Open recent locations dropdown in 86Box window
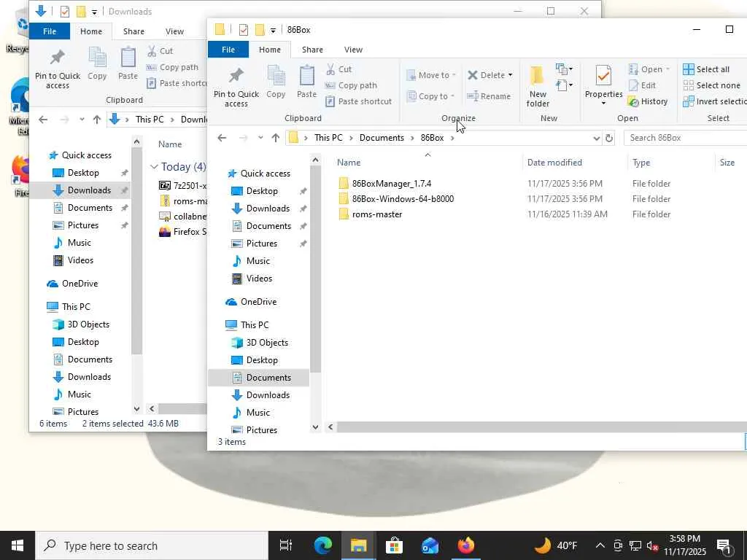The width and height of the screenshot is (747, 560). (x=260, y=138)
